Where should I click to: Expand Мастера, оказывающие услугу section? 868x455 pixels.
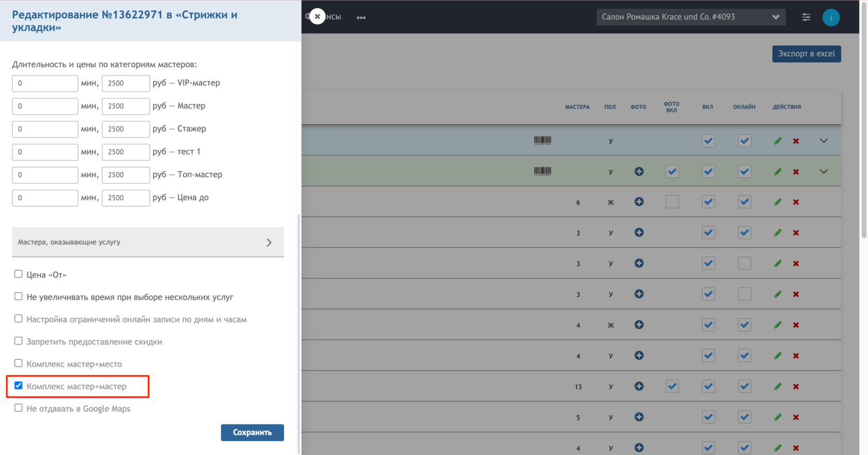click(148, 242)
